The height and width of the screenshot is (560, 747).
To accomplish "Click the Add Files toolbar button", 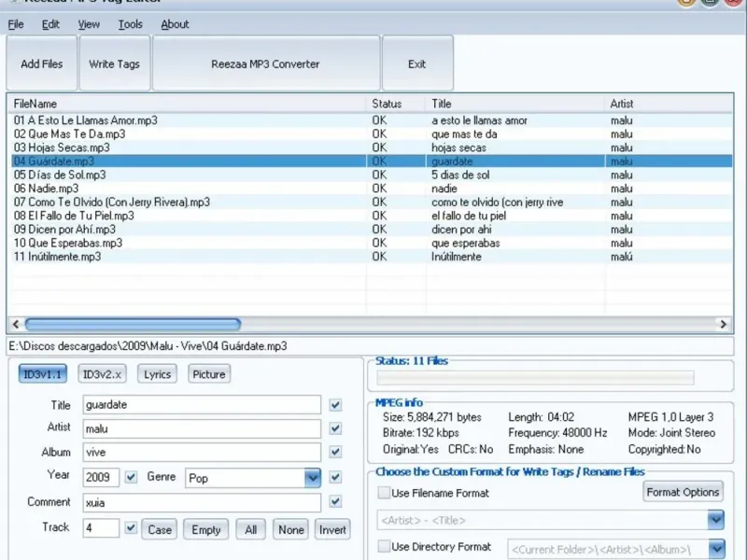I will pyautogui.click(x=42, y=64).
